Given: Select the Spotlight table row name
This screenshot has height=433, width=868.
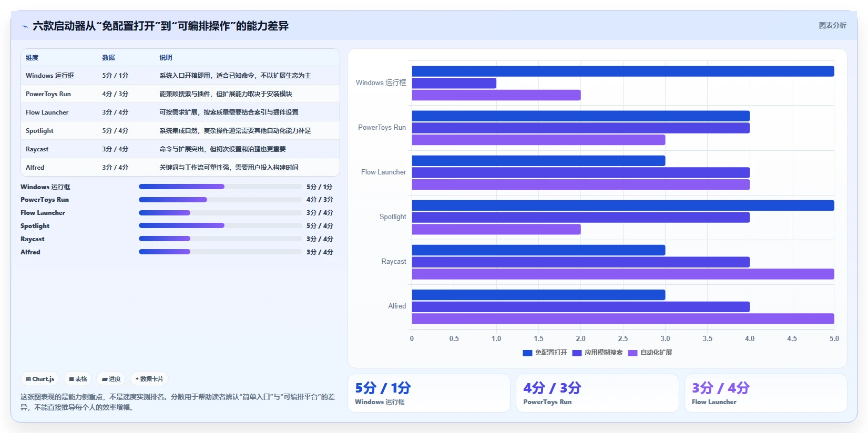Looking at the screenshot, I should click(39, 131).
